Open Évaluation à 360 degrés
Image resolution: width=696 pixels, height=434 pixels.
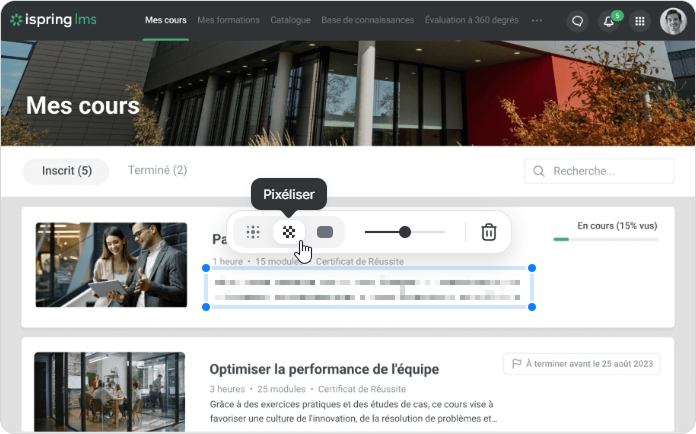[472, 20]
